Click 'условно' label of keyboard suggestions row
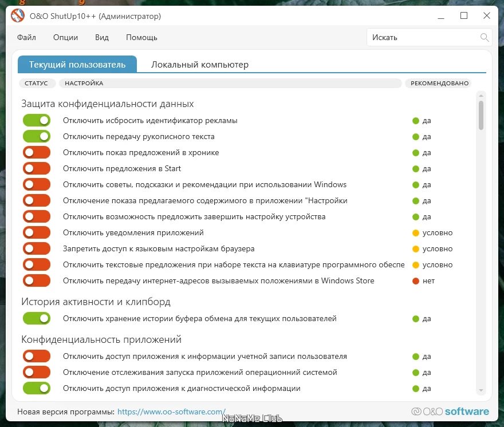 (438, 265)
